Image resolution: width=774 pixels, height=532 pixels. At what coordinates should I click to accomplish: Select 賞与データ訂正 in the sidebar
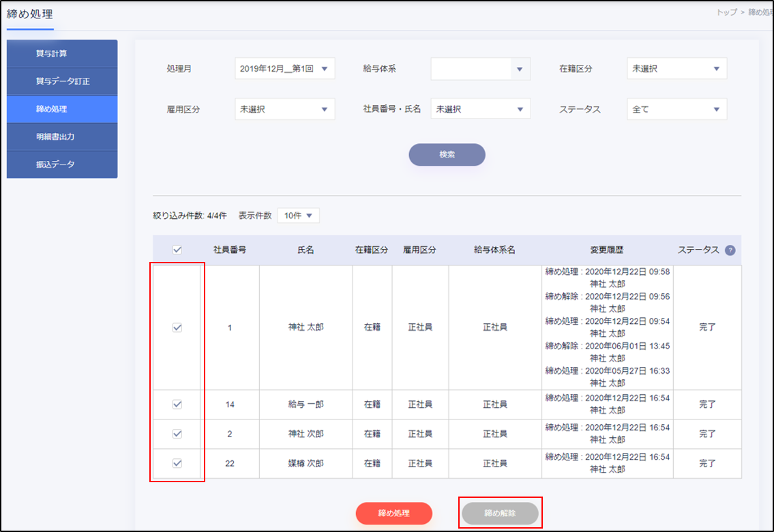click(x=62, y=81)
